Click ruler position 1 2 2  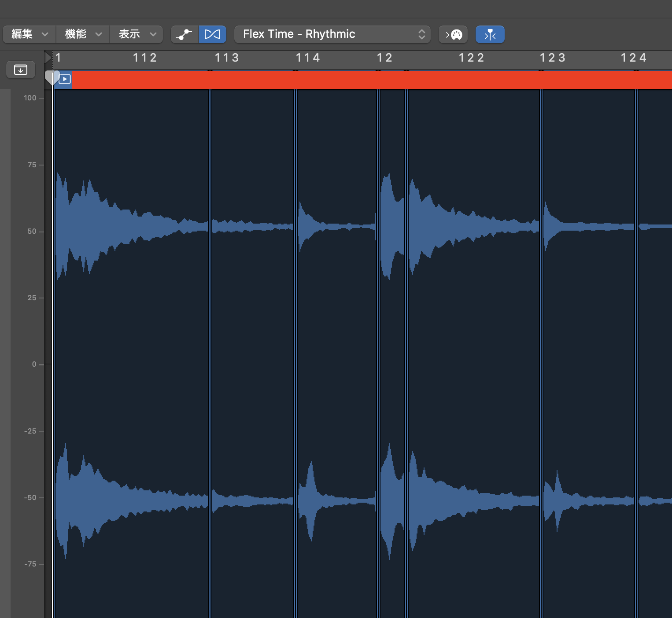(471, 58)
